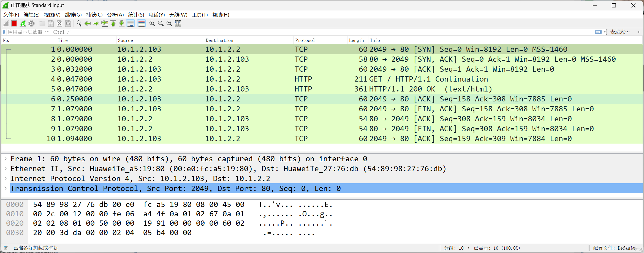Toggle packet list colorization
Image resolution: width=644 pixels, height=253 pixels.
click(141, 23)
